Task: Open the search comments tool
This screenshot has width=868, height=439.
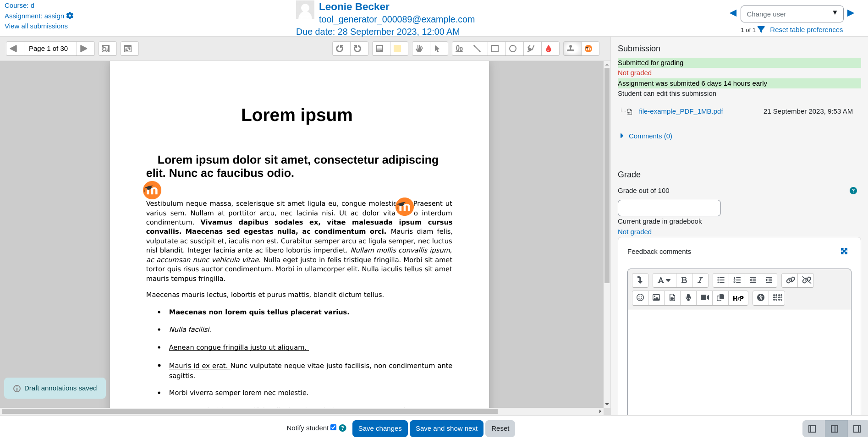Action: [x=107, y=49]
